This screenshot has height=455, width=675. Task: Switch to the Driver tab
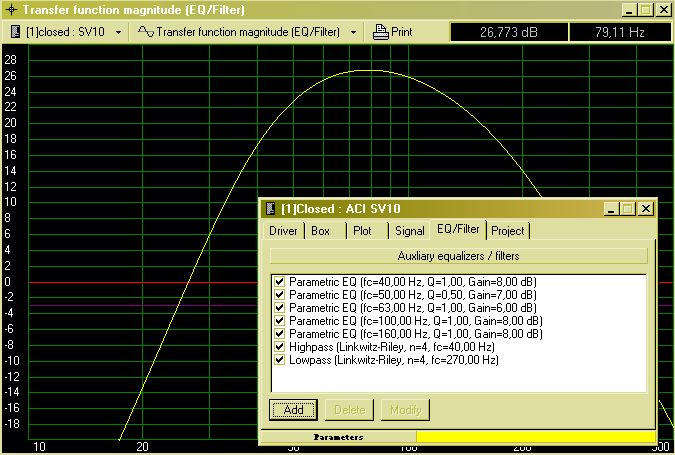tap(283, 231)
